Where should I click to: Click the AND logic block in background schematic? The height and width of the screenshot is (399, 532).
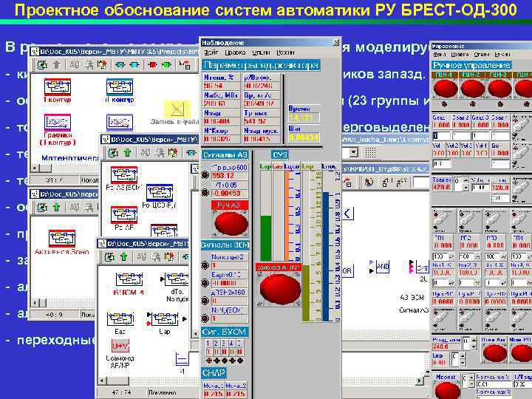[x=383, y=267]
